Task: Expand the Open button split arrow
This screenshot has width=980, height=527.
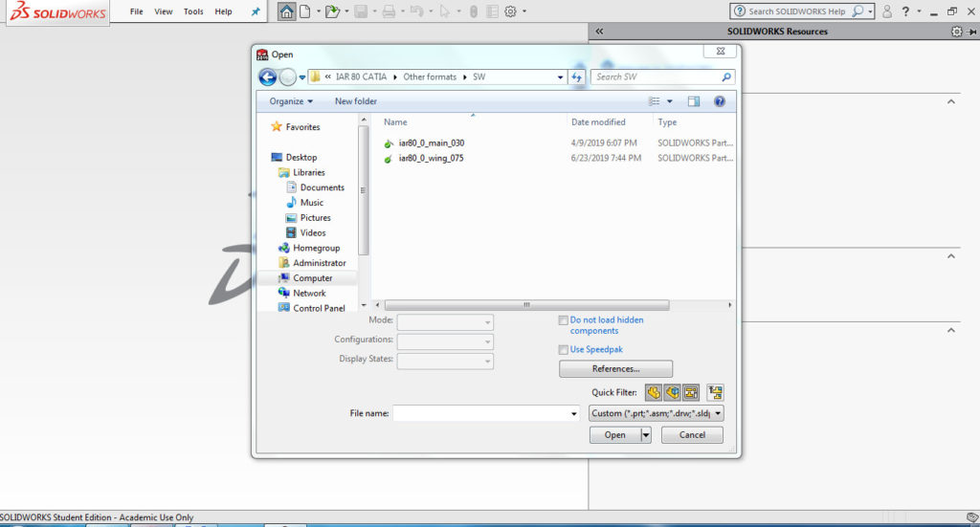Action: pyautogui.click(x=646, y=434)
